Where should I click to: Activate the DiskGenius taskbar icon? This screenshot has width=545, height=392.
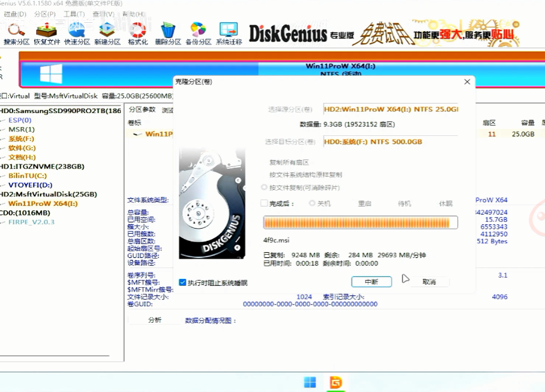pyautogui.click(x=336, y=382)
